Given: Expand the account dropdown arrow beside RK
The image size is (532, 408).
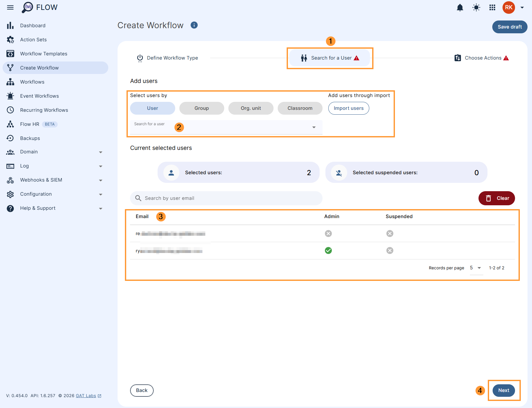Looking at the screenshot, I should [522, 7].
